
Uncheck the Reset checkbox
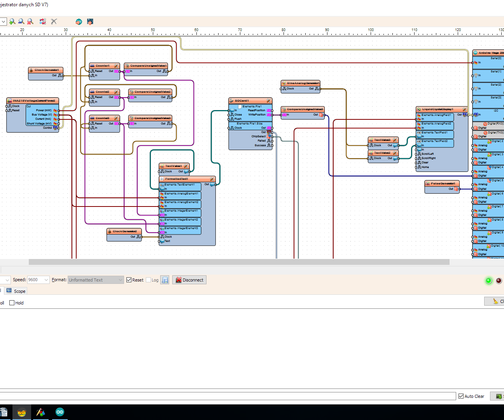(x=129, y=280)
